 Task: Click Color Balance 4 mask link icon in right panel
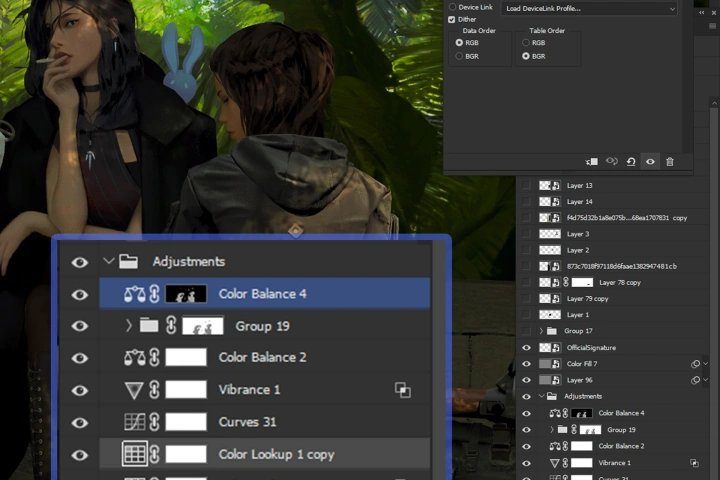566,413
